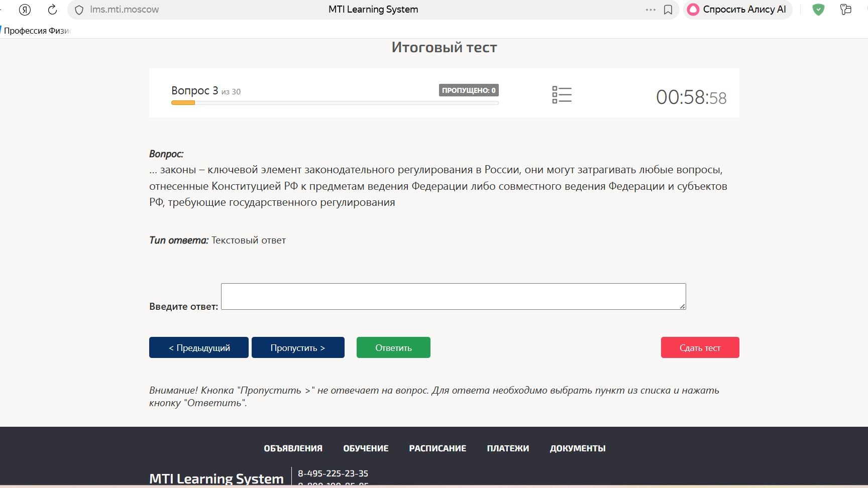
Task: Go to the previous question
Action: click(x=199, y=347)
